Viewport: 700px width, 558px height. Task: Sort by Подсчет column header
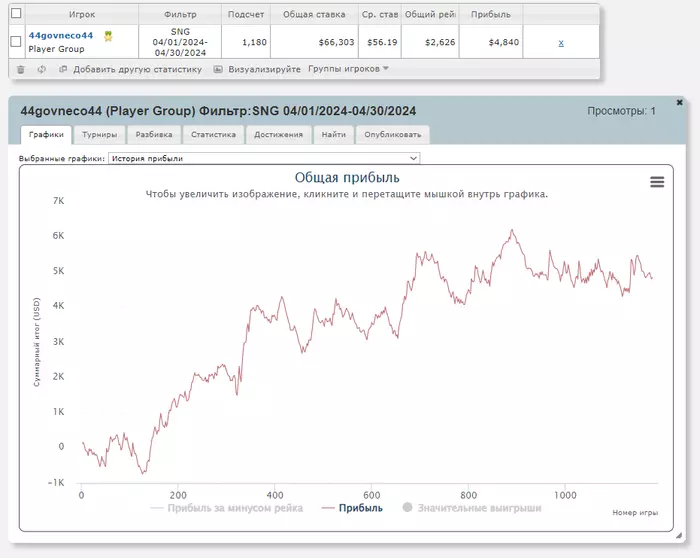(246, 14)
